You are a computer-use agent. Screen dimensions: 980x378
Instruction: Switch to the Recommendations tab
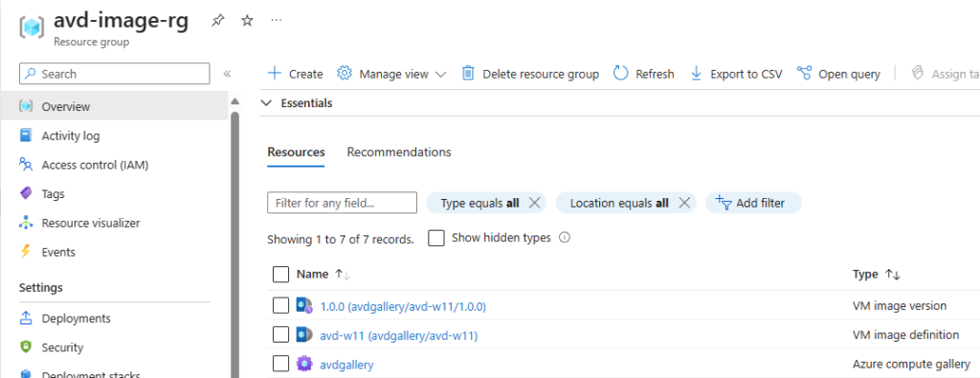click(399, 152)
